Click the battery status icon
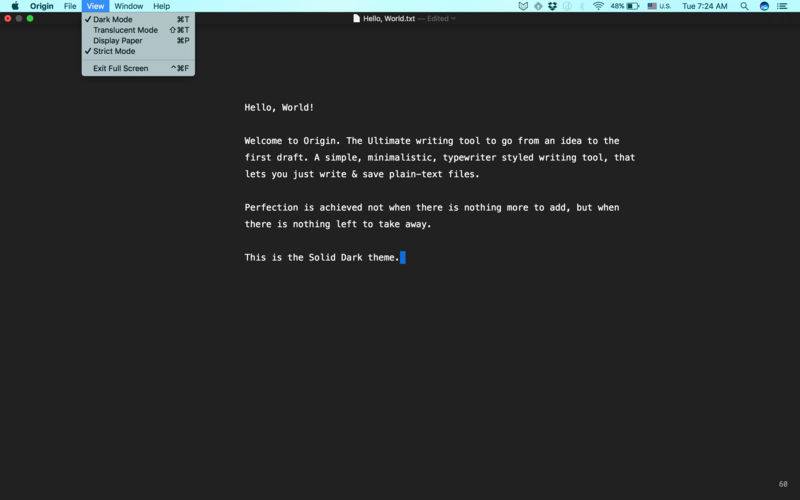The height and width of the screenshot is (500, 800). (633, 6)
